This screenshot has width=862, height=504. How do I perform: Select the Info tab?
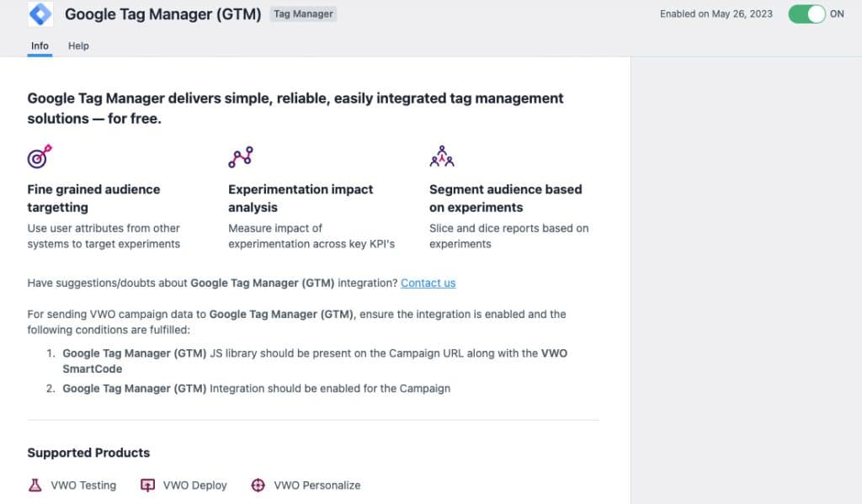point(39,46)
